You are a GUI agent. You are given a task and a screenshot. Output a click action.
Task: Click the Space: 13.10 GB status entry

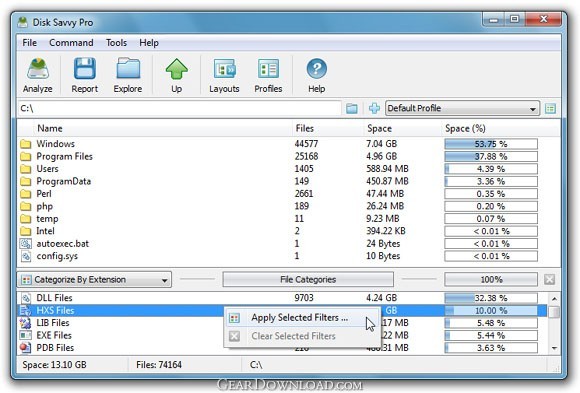click(x=54, y=365)
